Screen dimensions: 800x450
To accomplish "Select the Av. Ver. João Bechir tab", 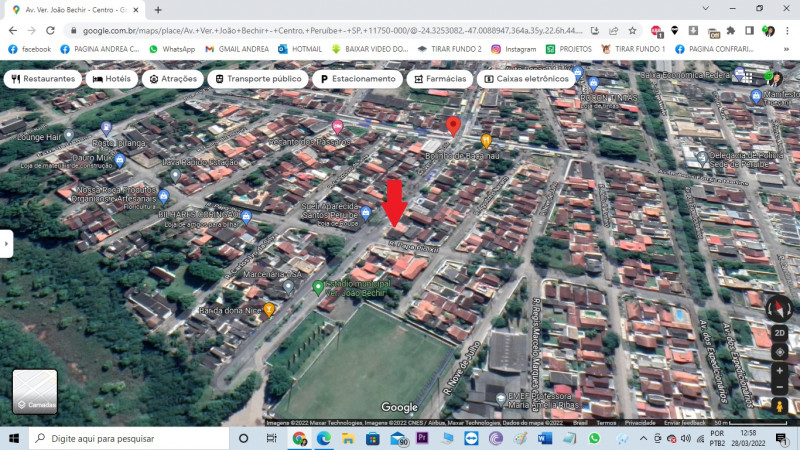I will click(x=76, y=10).
